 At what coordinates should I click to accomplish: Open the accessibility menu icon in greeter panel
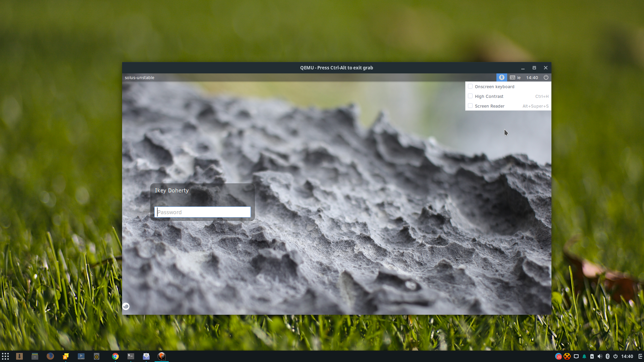pos(501,77)
